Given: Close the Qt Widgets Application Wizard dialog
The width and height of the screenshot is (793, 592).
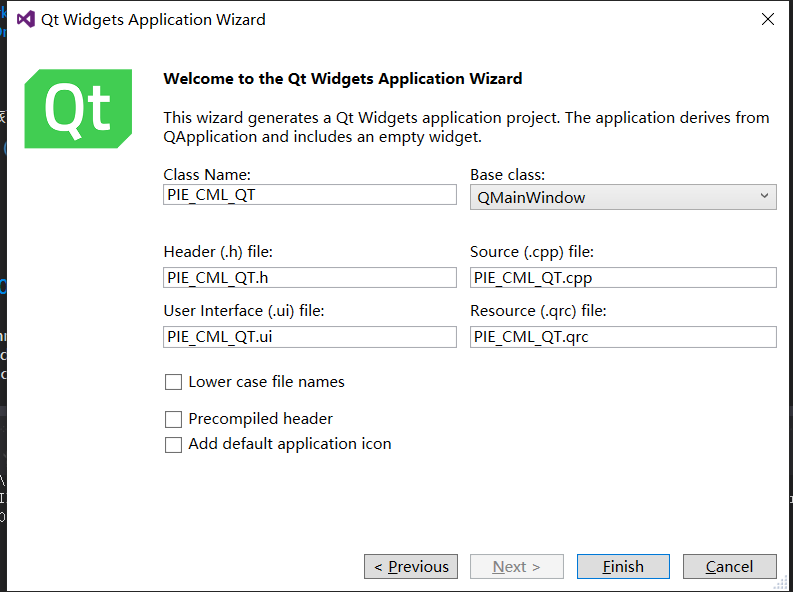Looking at the screenshot, I should tap(768, 19).
